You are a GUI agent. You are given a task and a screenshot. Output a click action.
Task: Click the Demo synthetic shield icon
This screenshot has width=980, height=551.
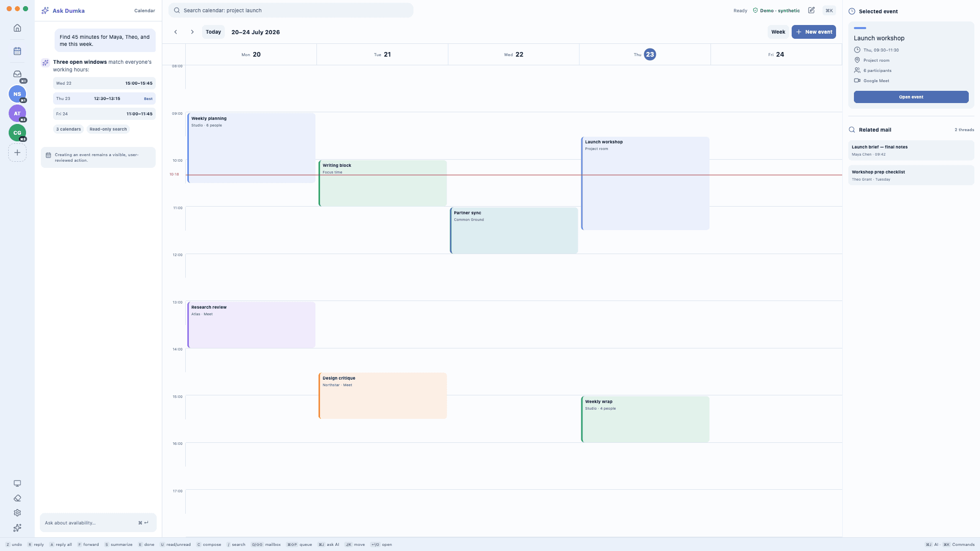(x=755, y=11)
